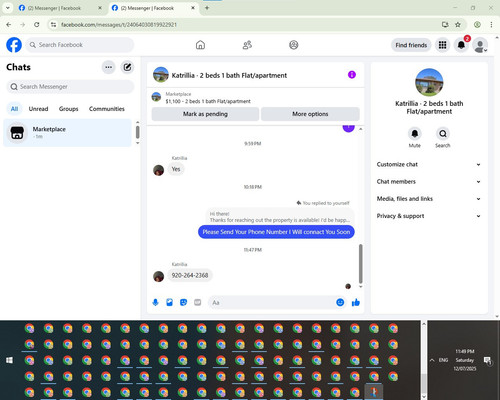
Task: Select the All chats filter tab
Action: 14,109
